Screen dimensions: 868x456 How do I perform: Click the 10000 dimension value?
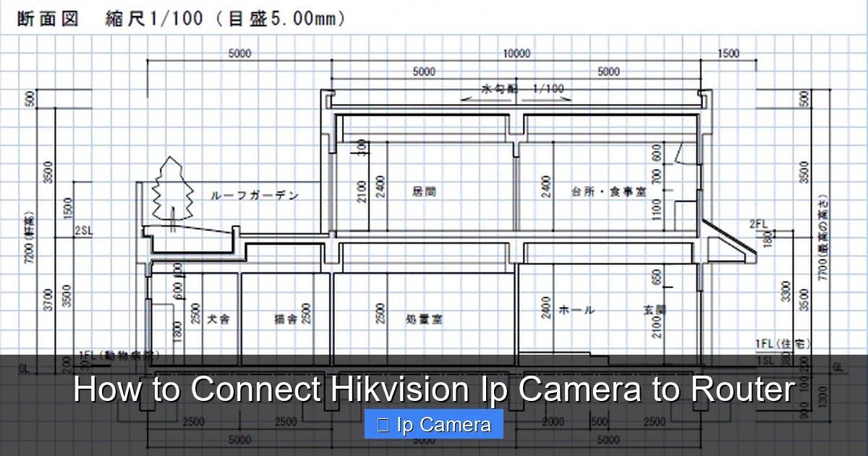[x=516, y=54]
